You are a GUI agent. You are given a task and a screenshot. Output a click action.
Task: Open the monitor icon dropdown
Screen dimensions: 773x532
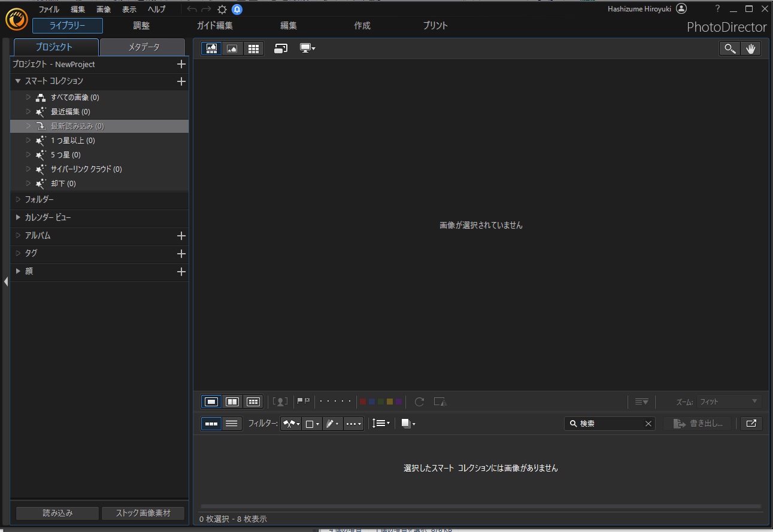pyautogui.click(x=307, y=48)
